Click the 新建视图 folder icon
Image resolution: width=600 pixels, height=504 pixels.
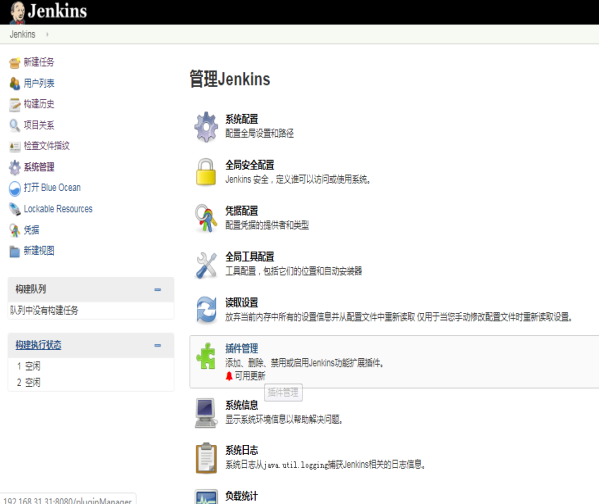tap(15, 251)
